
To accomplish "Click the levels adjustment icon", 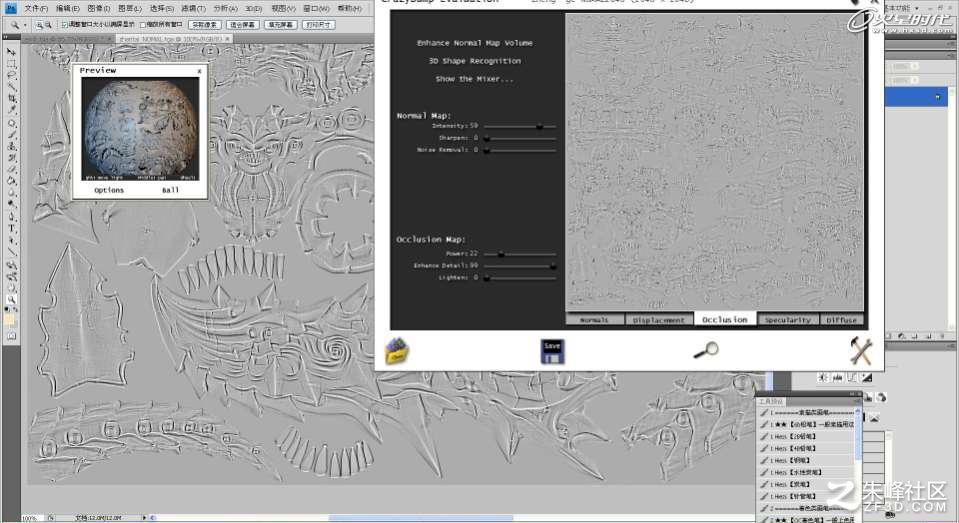I will (837, 377).
